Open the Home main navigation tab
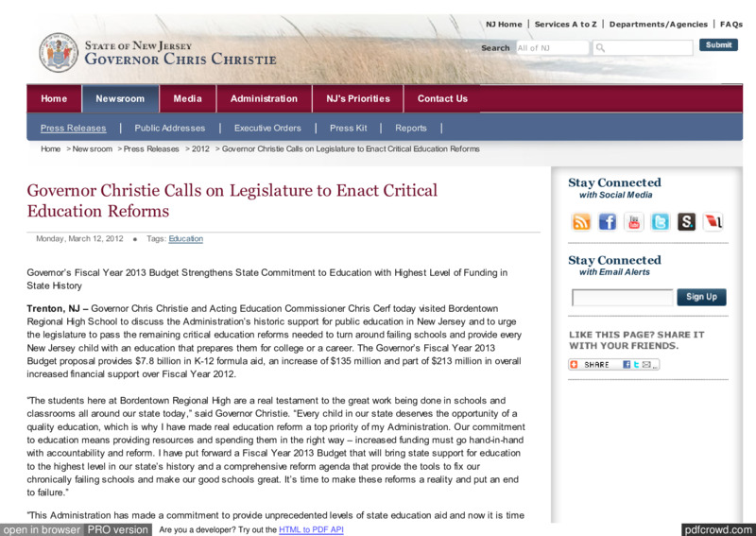Image resolution: width=756 pixels, height=536 pixels. (x=54, y=98)
